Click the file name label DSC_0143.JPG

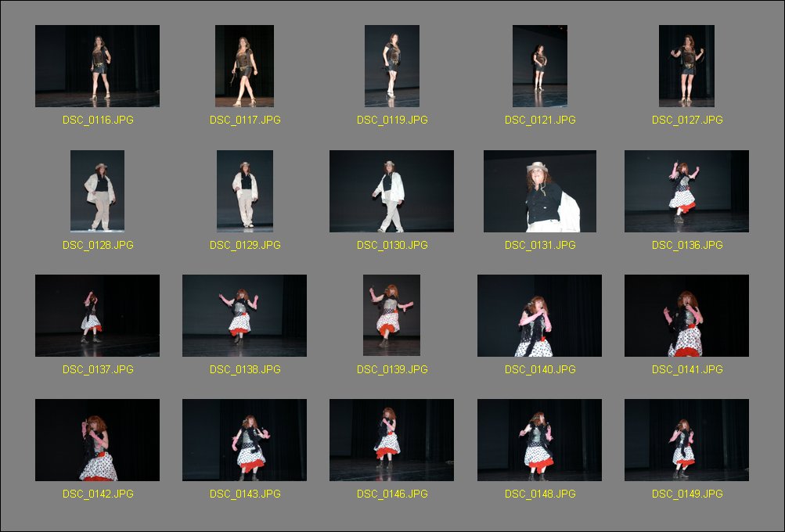[245, 494]
